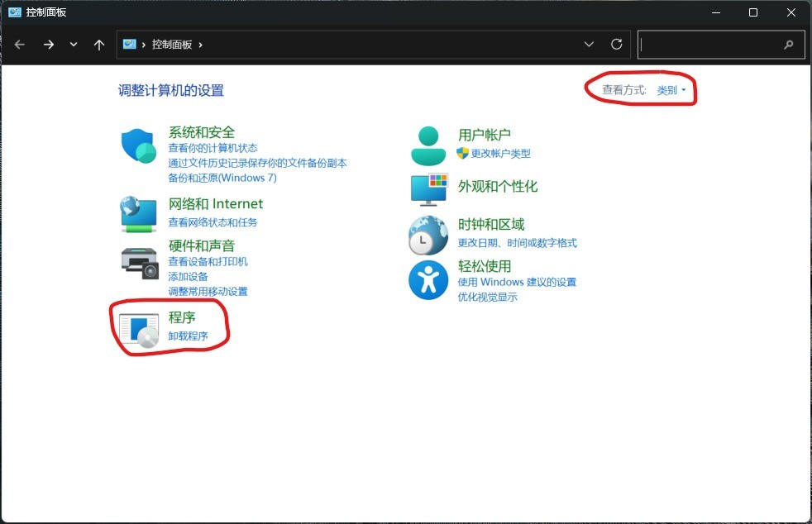The height and width of the screenshot is (524, 812).
Task: Navigate up one level with up arrow
Action: (99, 45)
